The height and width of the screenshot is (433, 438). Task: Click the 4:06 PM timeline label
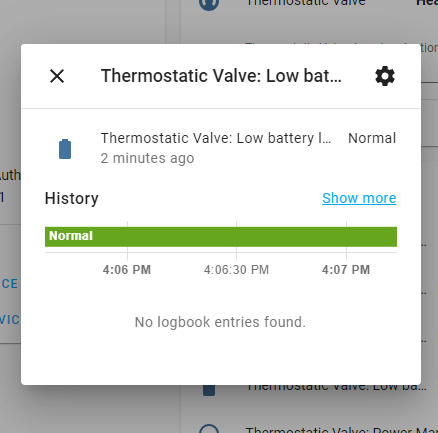127,270
